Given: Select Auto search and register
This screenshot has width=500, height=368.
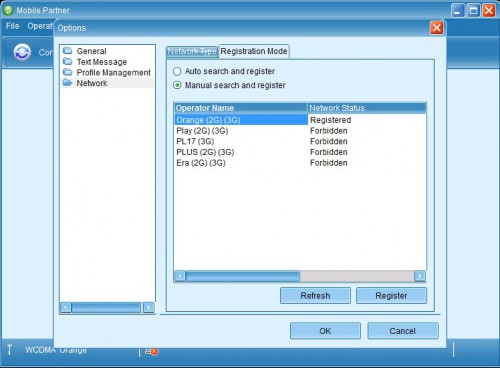Looking at the screenshot, I should [177, 71].
